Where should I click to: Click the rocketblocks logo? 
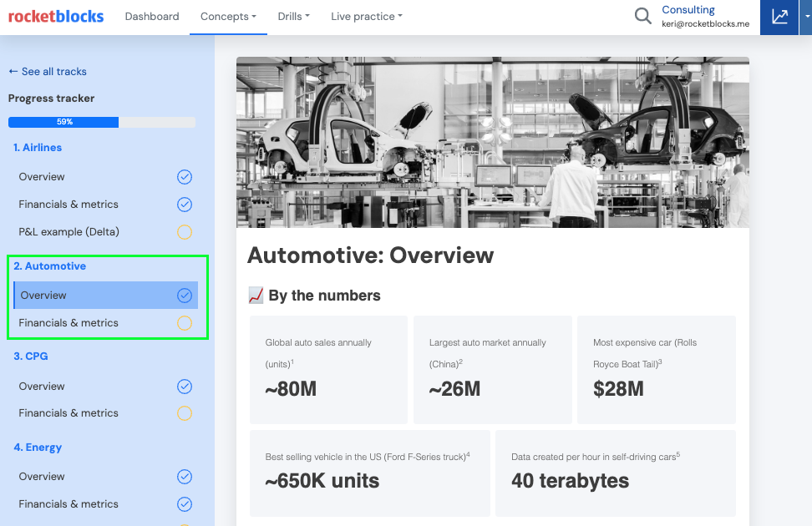[x=55, y=15]
